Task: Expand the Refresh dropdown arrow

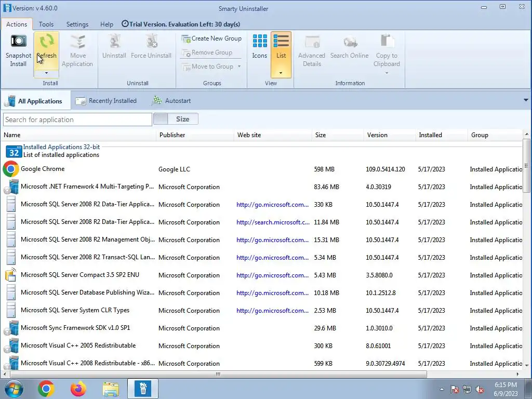Action: 46,73
